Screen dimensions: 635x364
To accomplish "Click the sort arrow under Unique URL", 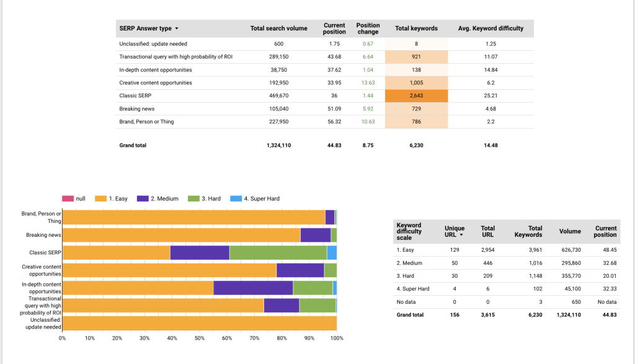I will 461,235.
